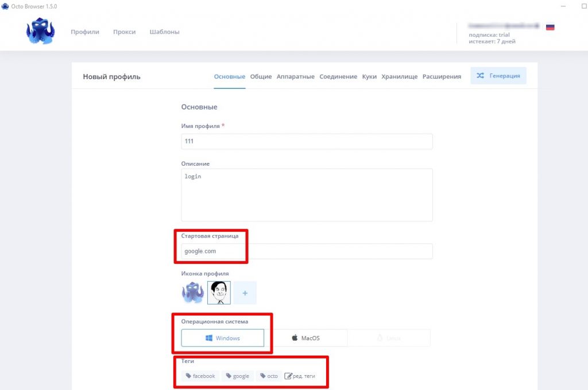Select the octo tag
Viewport: 588px width, 390px height.
(269, 376)
